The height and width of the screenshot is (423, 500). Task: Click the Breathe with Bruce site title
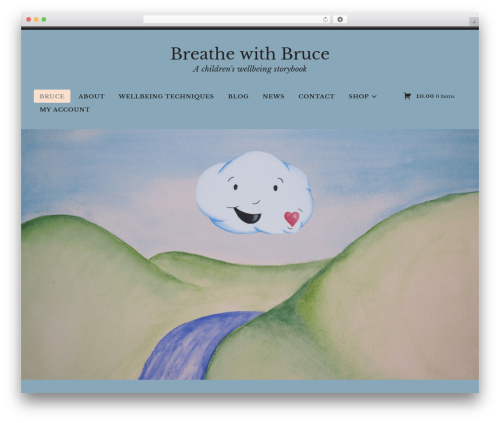click(250, 54)
